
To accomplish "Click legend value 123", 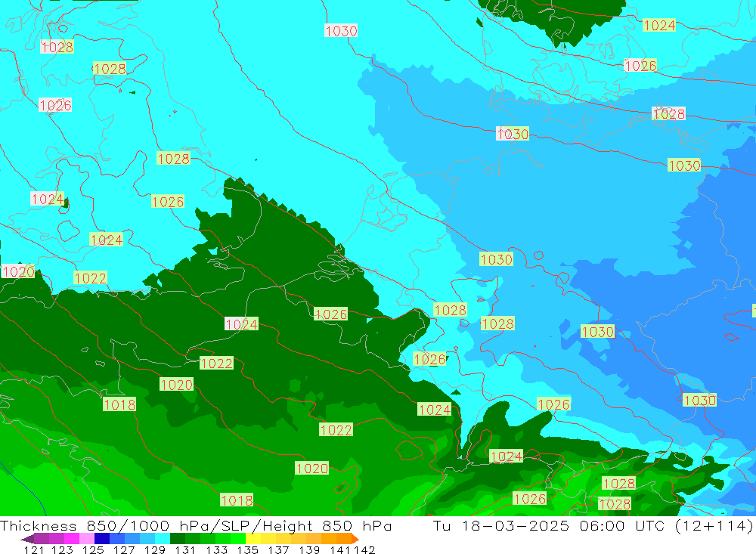I will point(62,549).
